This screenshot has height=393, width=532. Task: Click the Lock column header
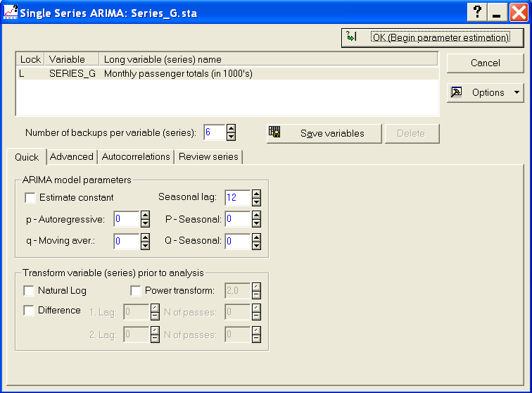(x=30, y=59)
